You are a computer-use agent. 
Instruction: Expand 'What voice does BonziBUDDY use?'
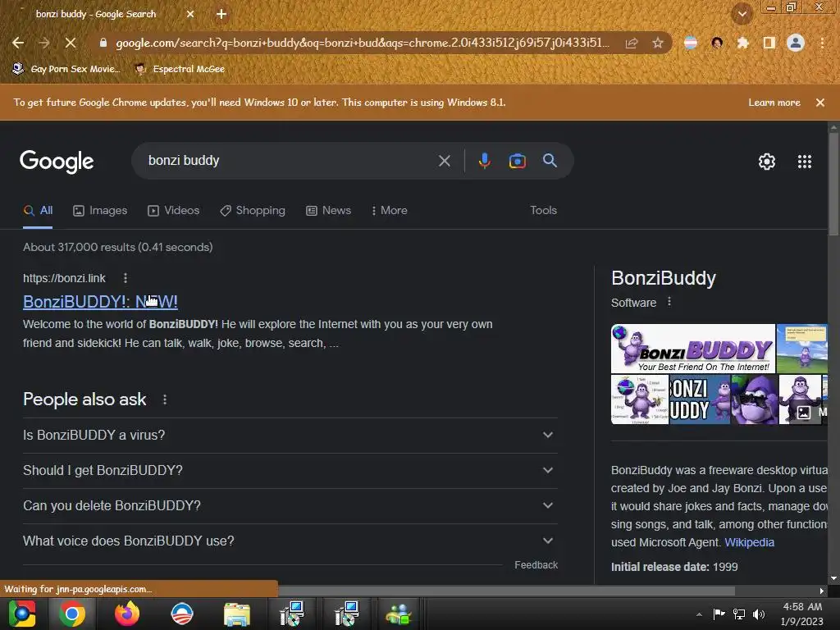coord(290,541)
